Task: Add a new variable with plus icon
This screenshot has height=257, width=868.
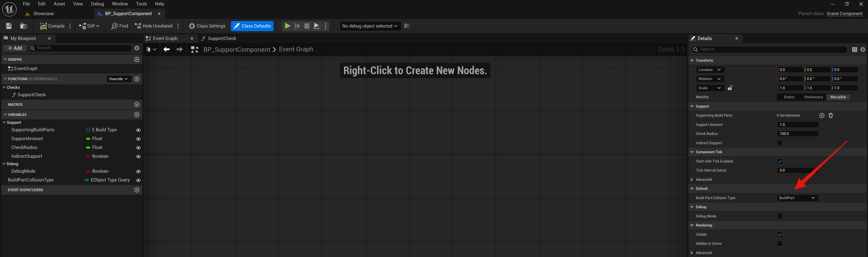Action: tap(137, 115)
